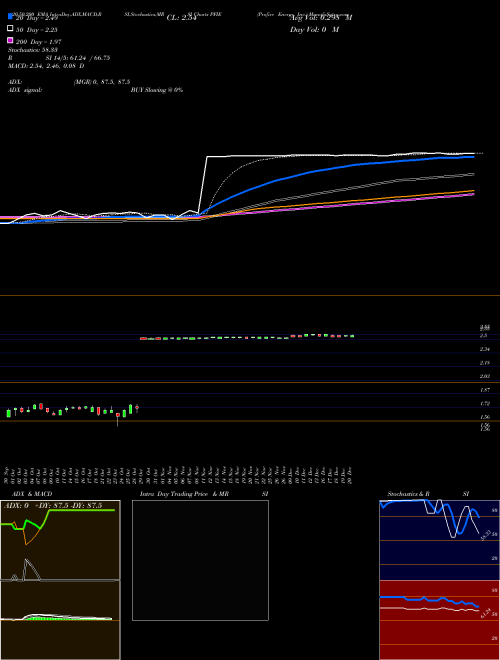Click the 'BUY Slowing @ 0%' signal text
500x660 pixels.
[x=157, y=90]
